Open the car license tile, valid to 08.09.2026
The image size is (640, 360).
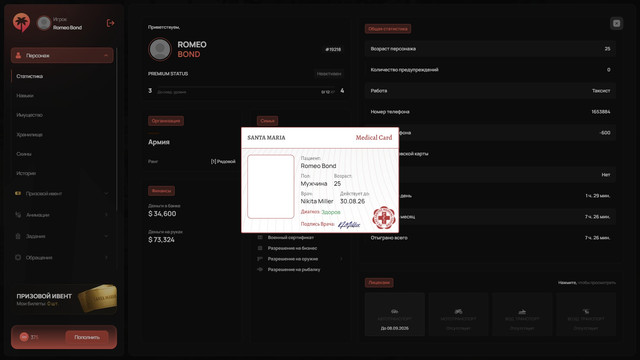395,314
